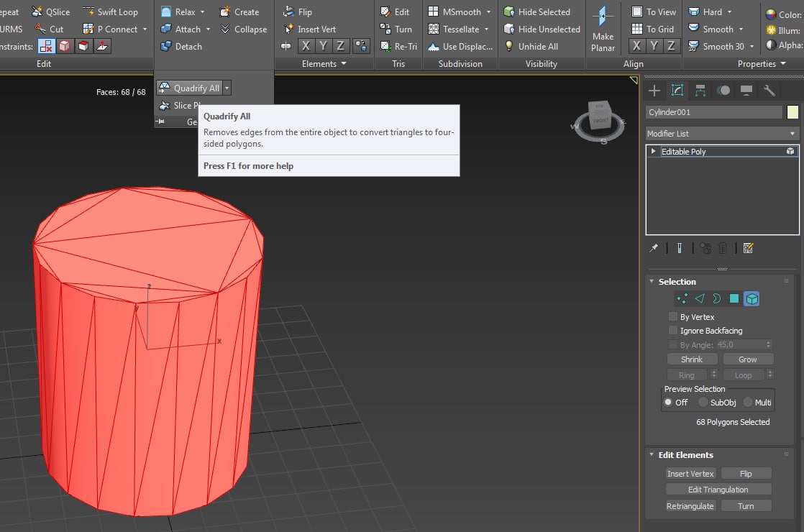Open the Tris Edit tool
Viewport: 804px width, 532px height.
395,12
